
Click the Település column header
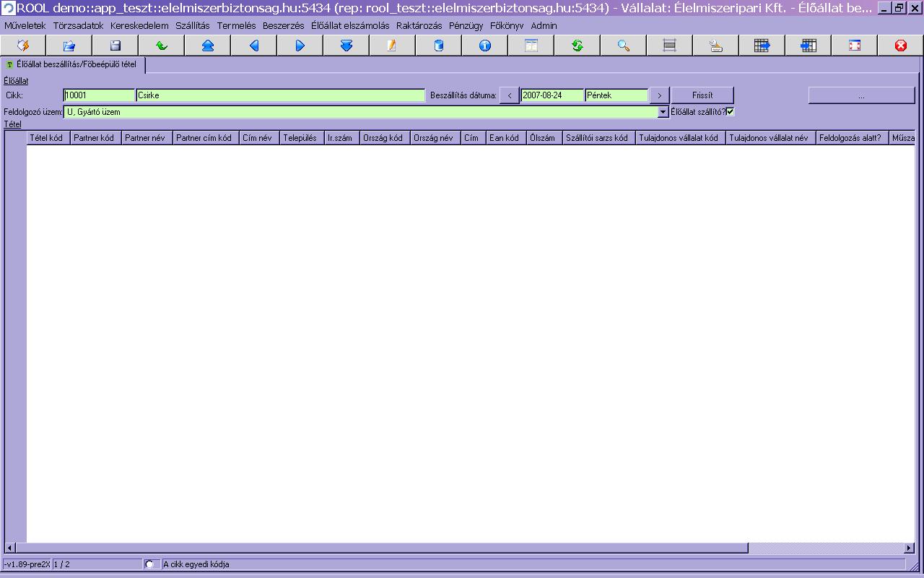(302, 138)
